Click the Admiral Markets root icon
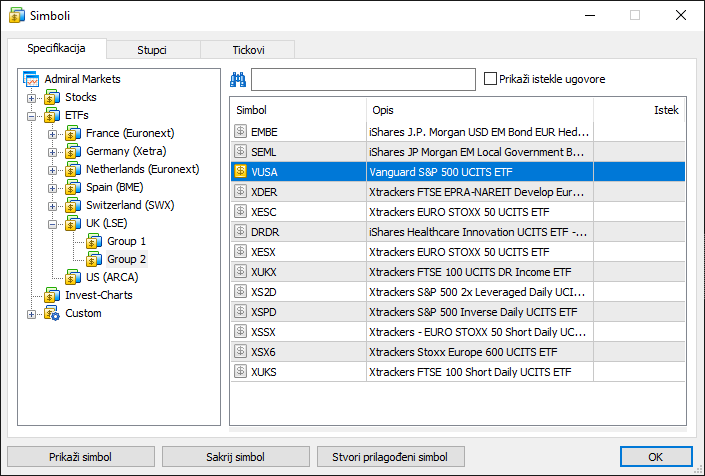This screenshot has width=705, height=476. click(x=31, y=79)
